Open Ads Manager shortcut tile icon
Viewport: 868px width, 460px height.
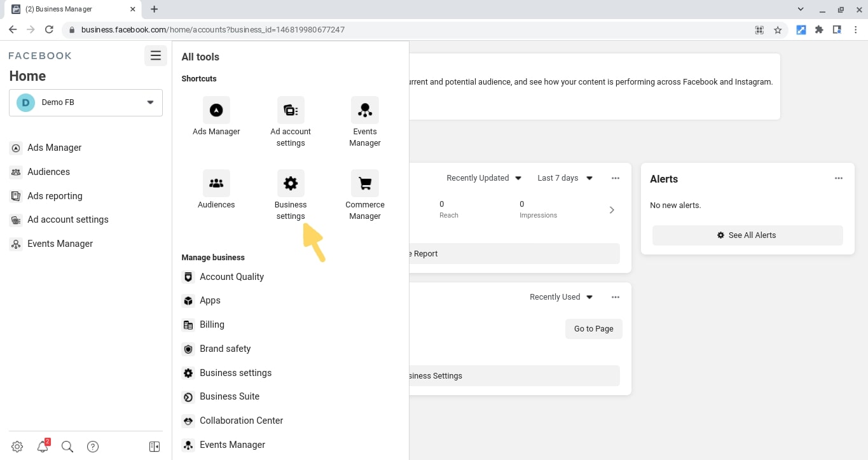coord(216,110)
